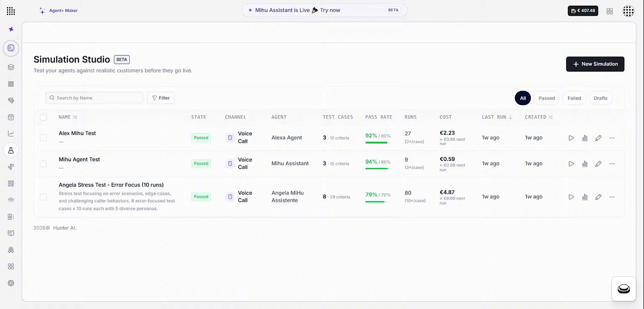Run the Alex Mihu Test simulation

click(571, 137)
